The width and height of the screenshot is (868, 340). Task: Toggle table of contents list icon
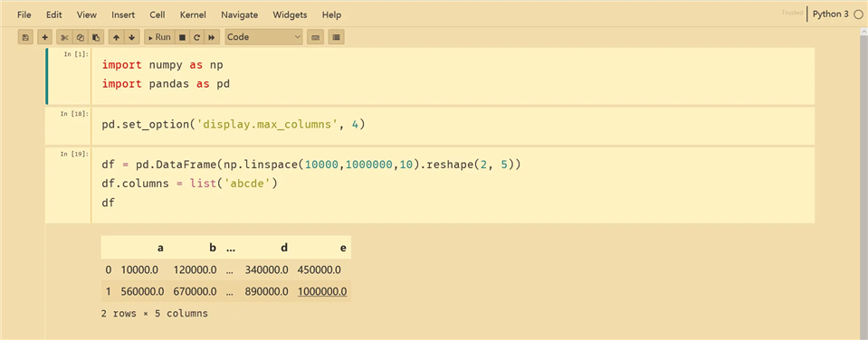point(337,37)
